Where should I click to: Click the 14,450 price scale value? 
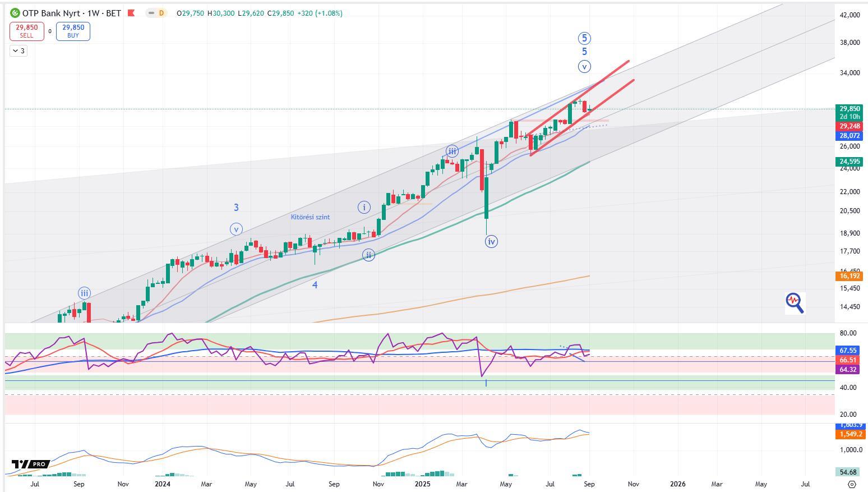point(850,307)
